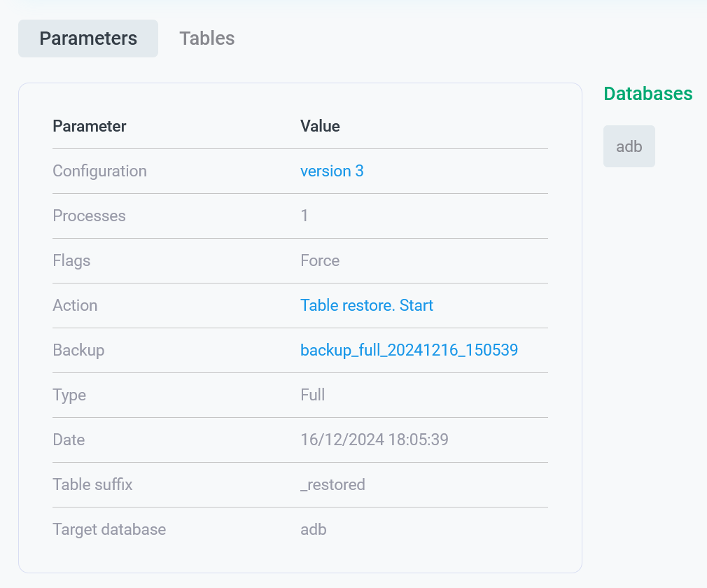Select the Backup parameter label

78,350
